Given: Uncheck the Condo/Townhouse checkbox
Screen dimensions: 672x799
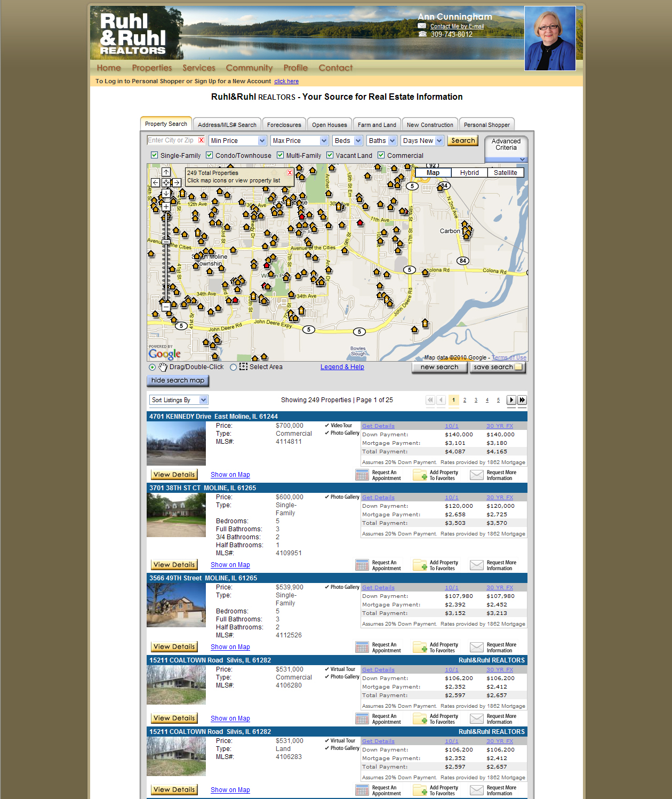Looking at the screenshot, I should [x=210, y=155].
